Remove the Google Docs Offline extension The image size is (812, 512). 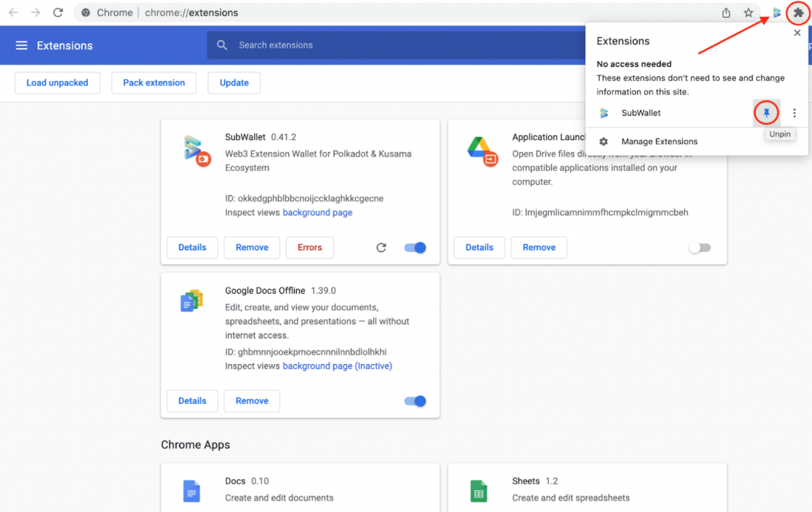pyautogui.click(x=252, y=401)
